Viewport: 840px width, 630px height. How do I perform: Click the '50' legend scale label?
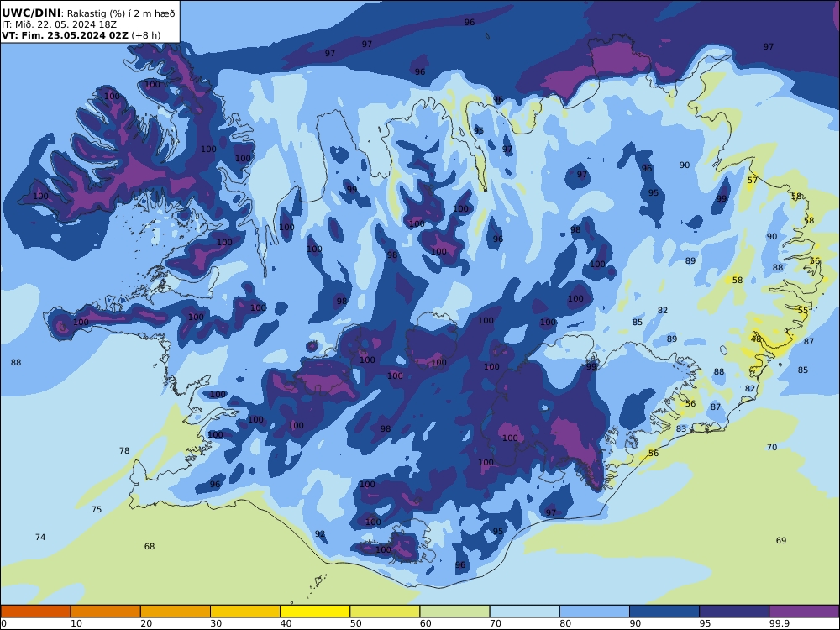[x=355, y=623]
